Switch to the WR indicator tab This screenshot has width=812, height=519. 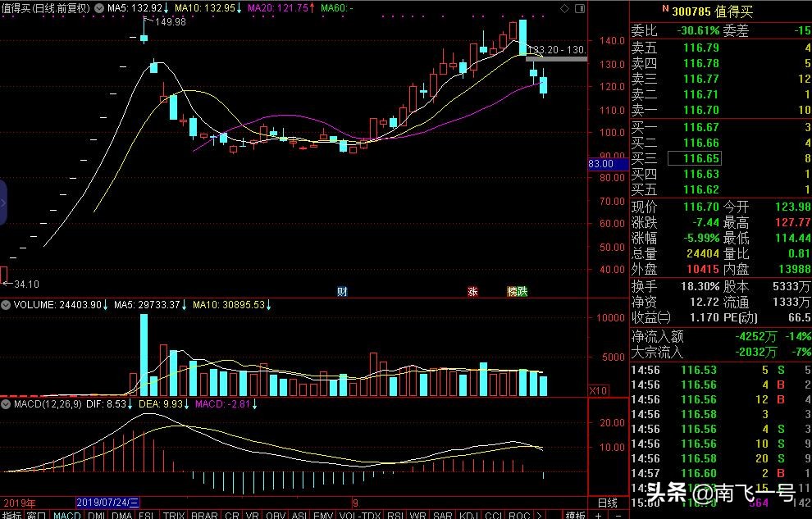click(x=418, y=515)
